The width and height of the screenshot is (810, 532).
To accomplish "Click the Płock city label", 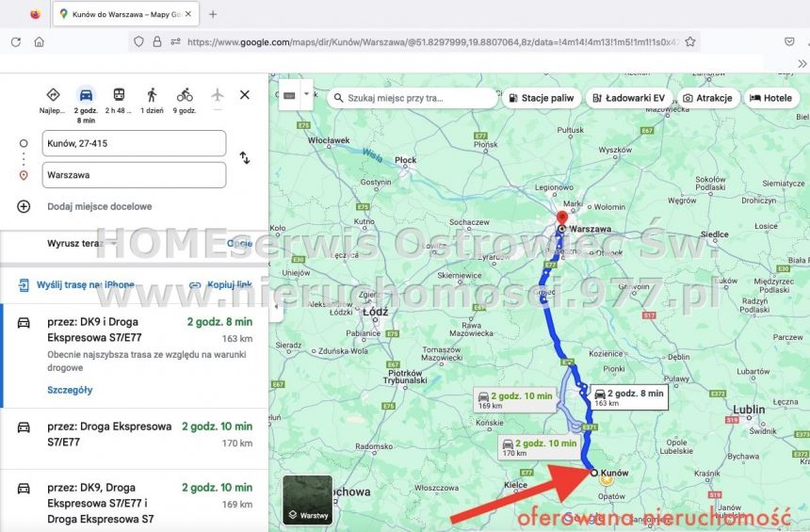I will point(406,160).
